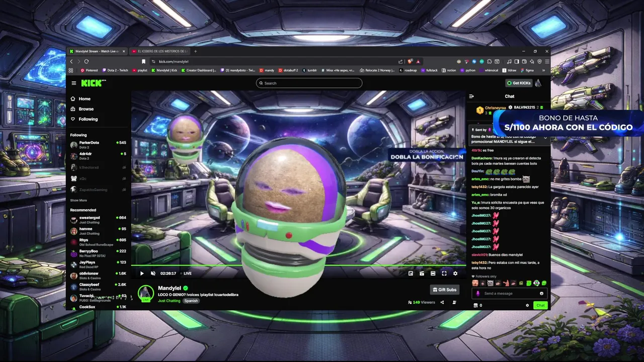
Task: Open the Kick hamburger menu
Action: pyautogui.click(x=73, y=83)
